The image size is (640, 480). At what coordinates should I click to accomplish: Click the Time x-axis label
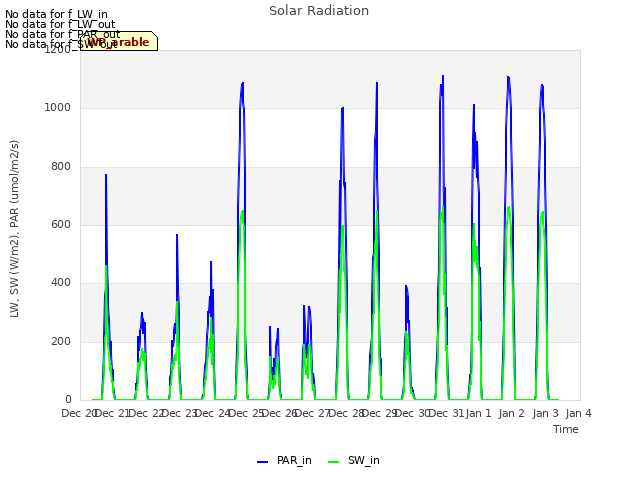point(566,429)
